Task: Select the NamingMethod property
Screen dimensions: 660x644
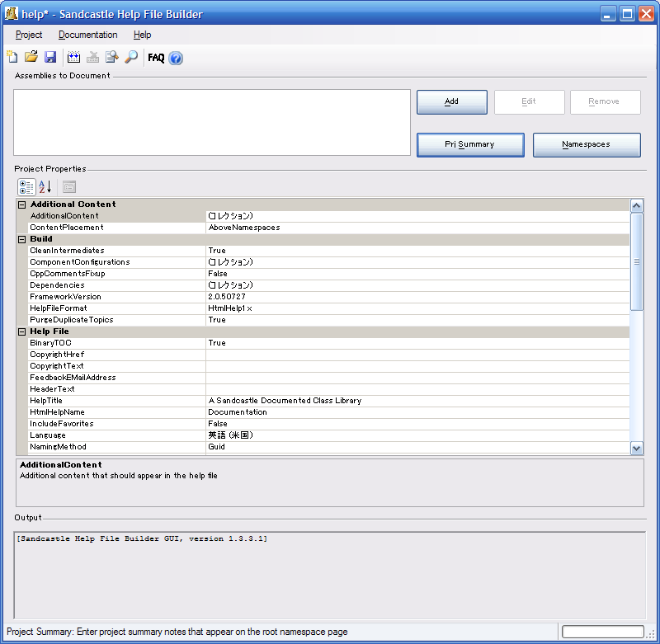Action: pyautogui.click(x=116, y=447)
